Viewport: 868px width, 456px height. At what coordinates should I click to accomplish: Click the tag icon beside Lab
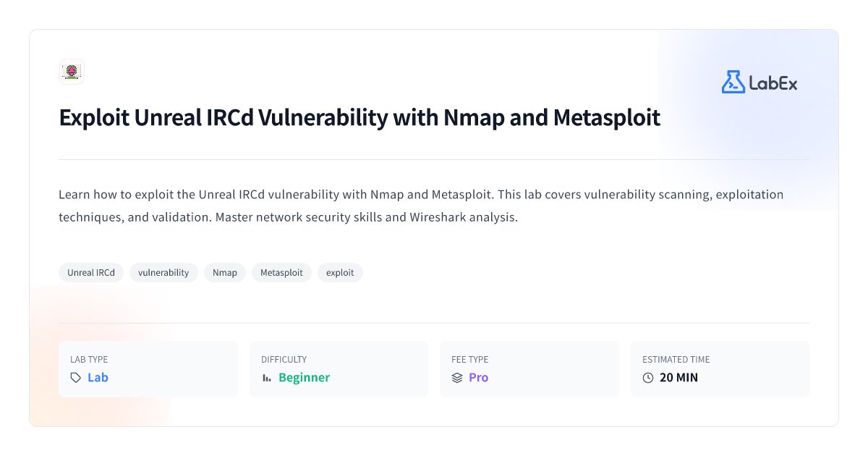(76, 378)
